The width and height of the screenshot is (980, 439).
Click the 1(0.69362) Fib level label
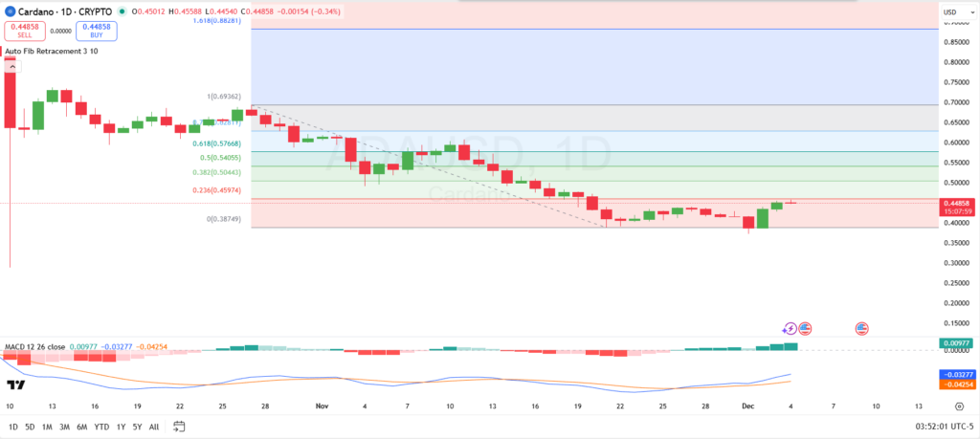click(x=224, y=97)
